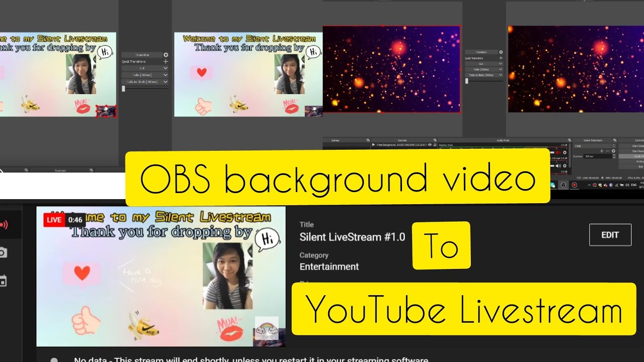Open Desktop Audio settings gear in mixer
The width and height of the screenshot is (644, 362).
pyautogui.click(x=565, y=152)
